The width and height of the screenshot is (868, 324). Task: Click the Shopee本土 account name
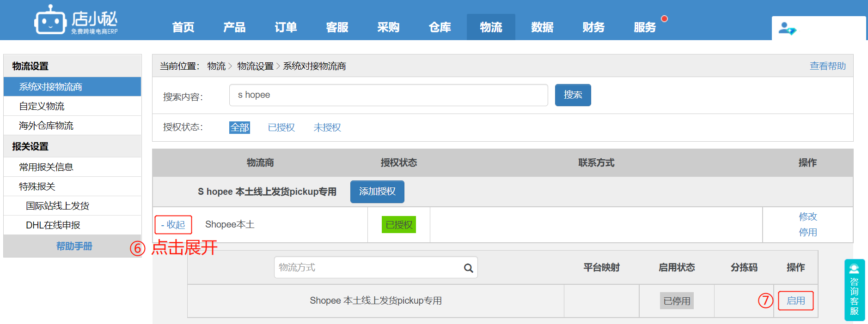coord(230,225)
